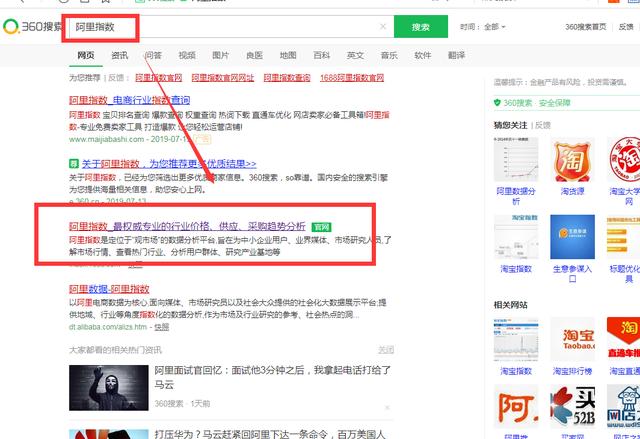
Task: Click the 360搜索 logo
Action: coord(32,27)
